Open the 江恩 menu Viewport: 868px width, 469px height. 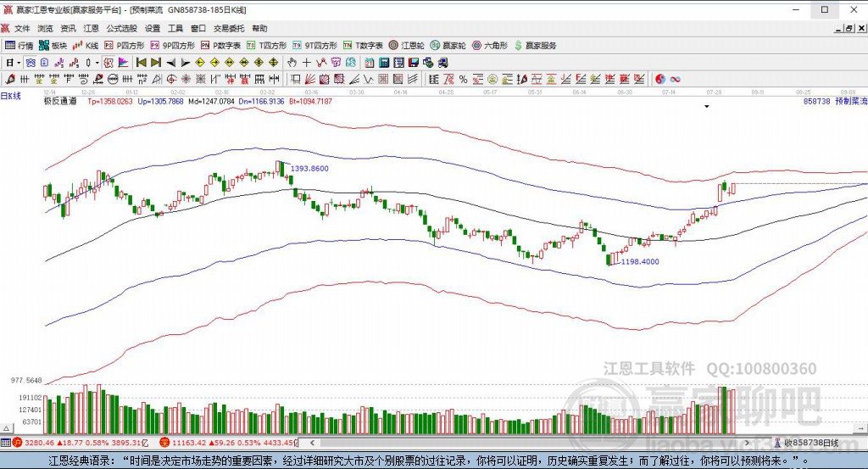(x=91, y=28)
